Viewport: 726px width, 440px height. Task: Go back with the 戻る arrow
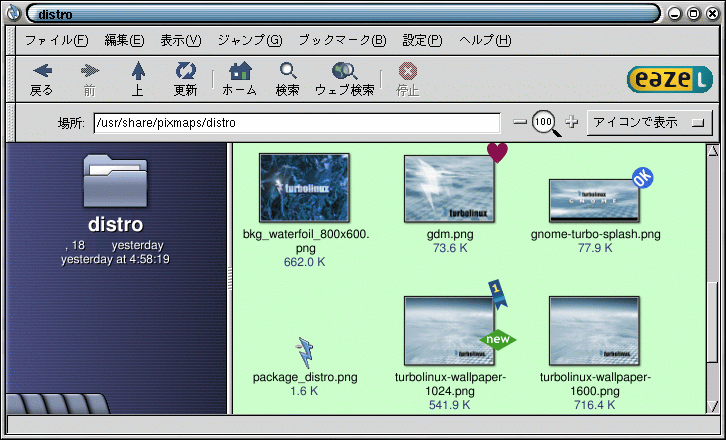[42, 80]
